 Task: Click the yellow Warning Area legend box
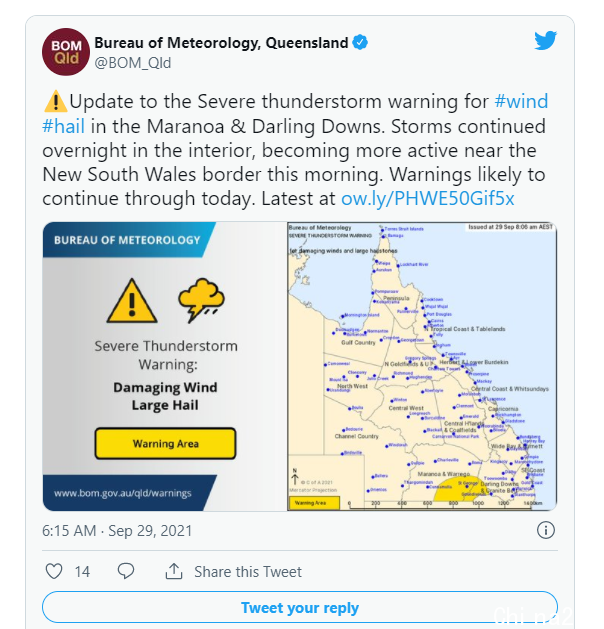click(314, 503)
